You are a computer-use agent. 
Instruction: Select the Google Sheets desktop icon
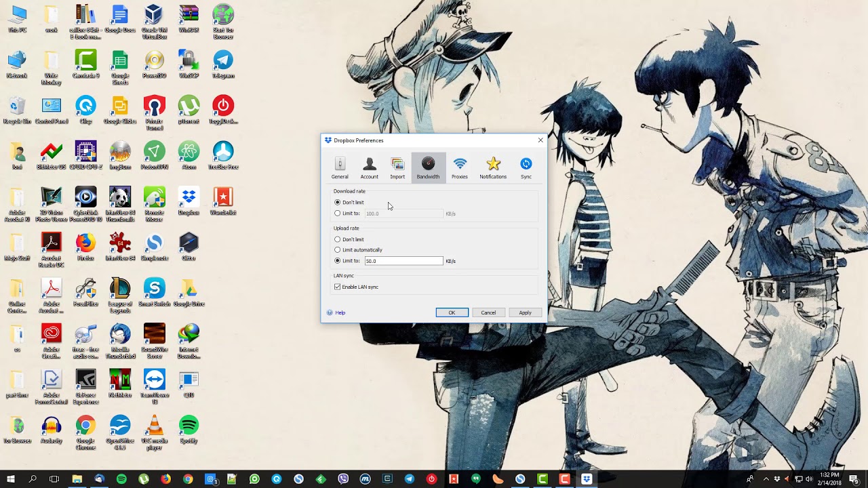pos(120,68)
